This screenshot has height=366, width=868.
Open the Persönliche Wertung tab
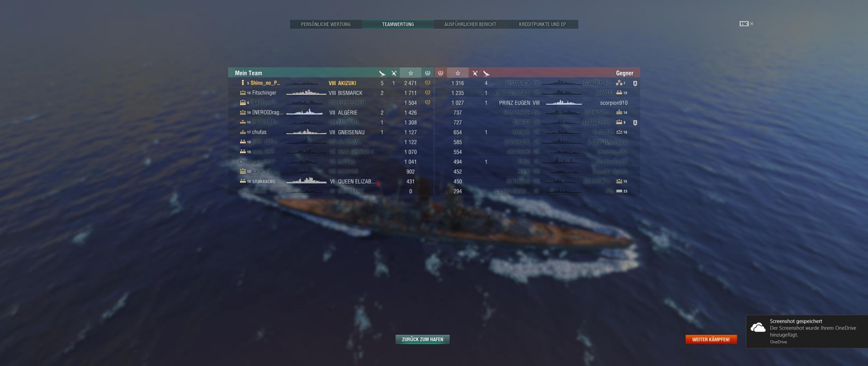326,24
